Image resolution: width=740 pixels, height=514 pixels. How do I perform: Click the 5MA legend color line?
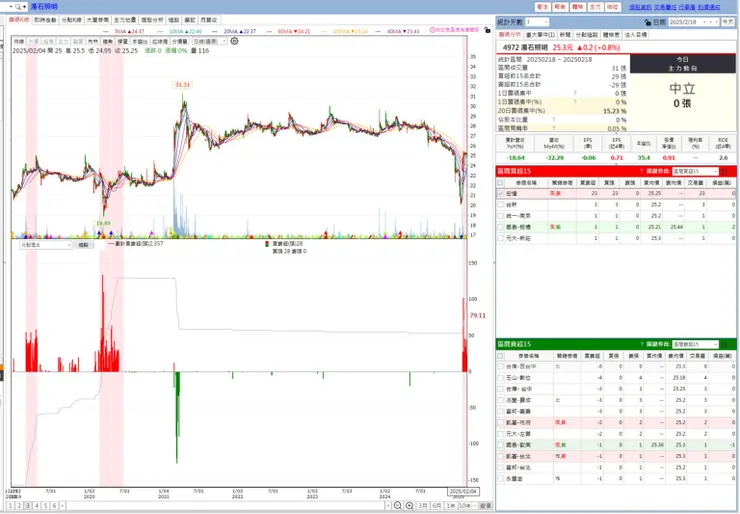[x=106, y=31]
